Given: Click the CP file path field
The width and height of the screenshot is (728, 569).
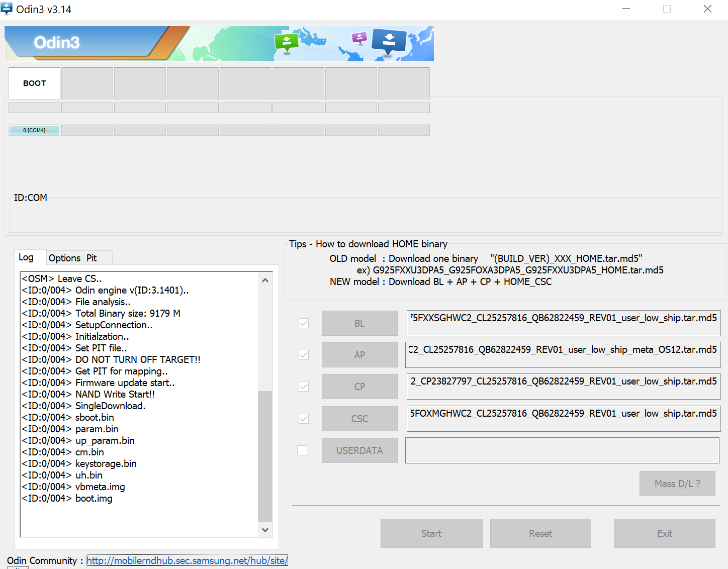Looking at the screenshot, I should 564,387.
